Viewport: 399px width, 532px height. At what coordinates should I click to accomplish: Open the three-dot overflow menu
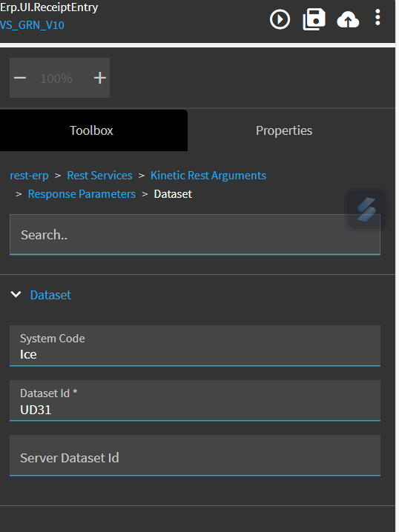tap(377, 17)
